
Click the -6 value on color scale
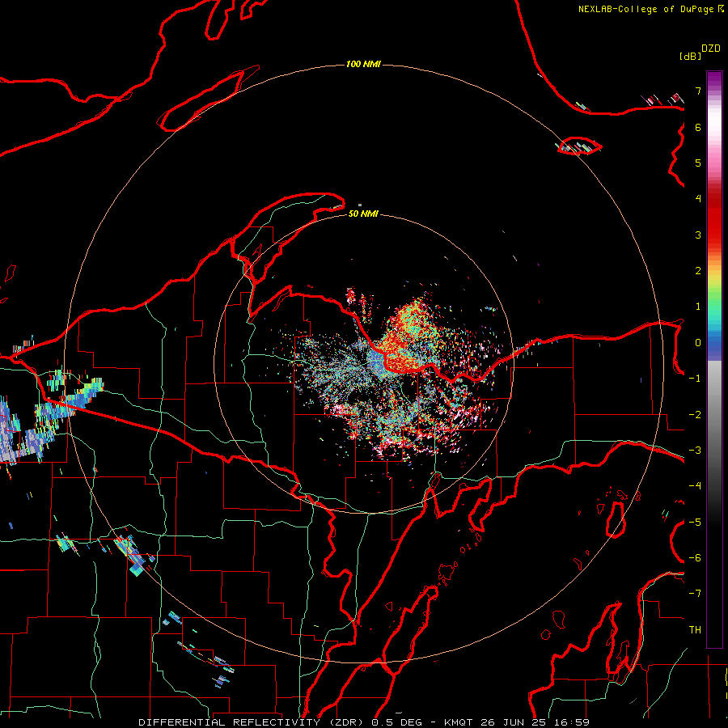click(x=695, y=557)
